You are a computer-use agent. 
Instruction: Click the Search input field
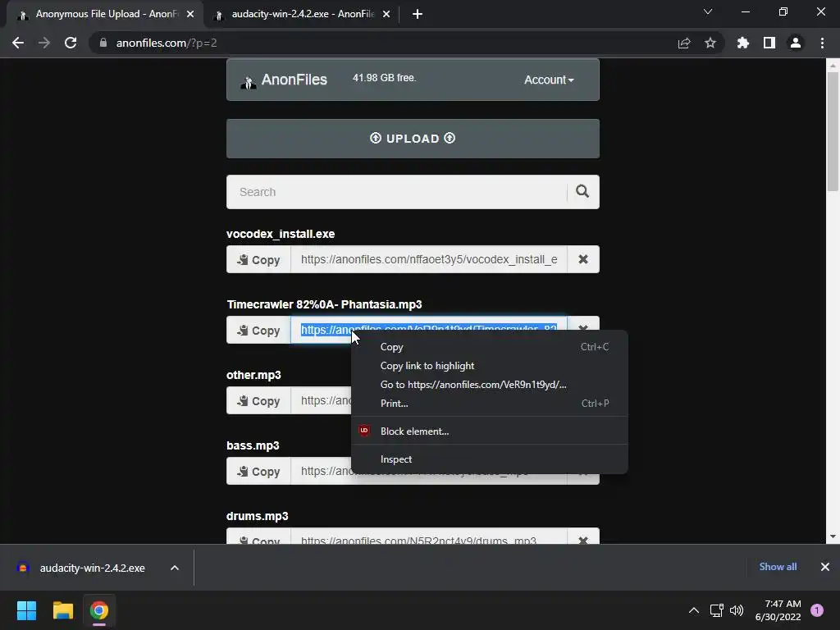tap(396, 192)
